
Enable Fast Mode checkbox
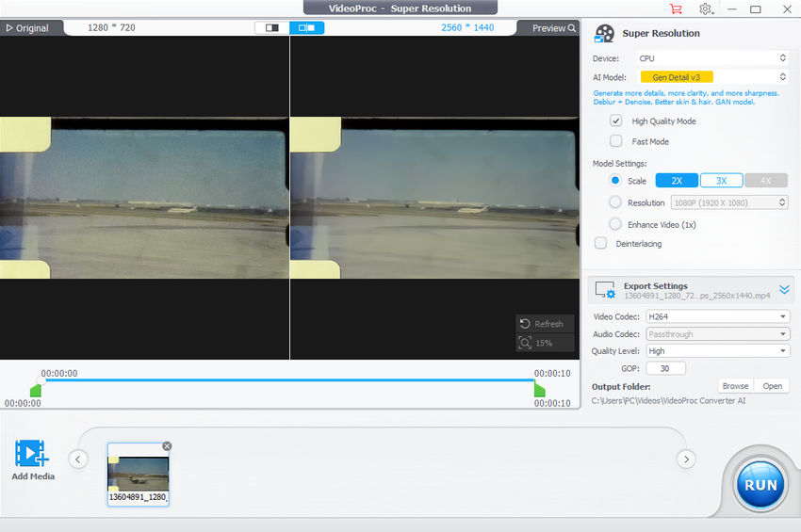[616, 141]
